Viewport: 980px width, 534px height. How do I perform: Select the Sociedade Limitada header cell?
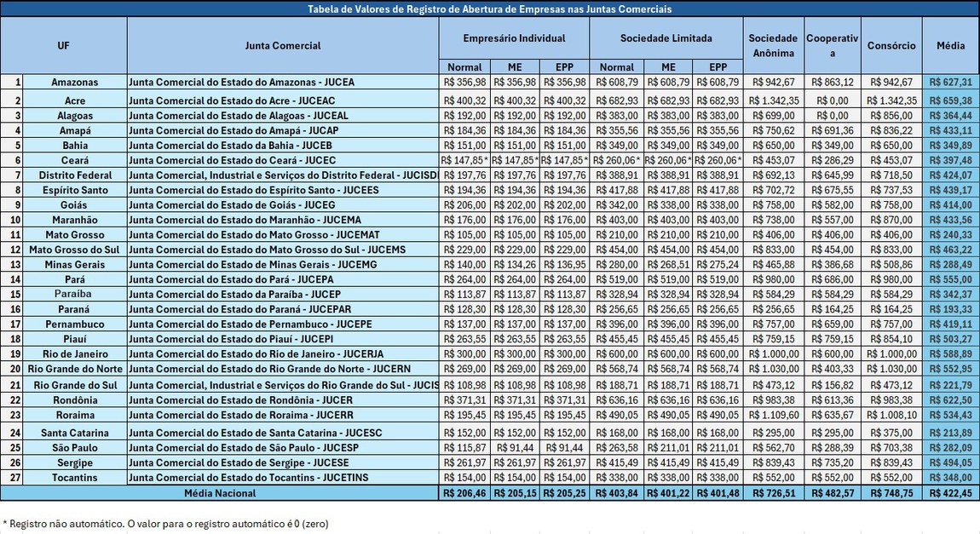click(666, 38)
